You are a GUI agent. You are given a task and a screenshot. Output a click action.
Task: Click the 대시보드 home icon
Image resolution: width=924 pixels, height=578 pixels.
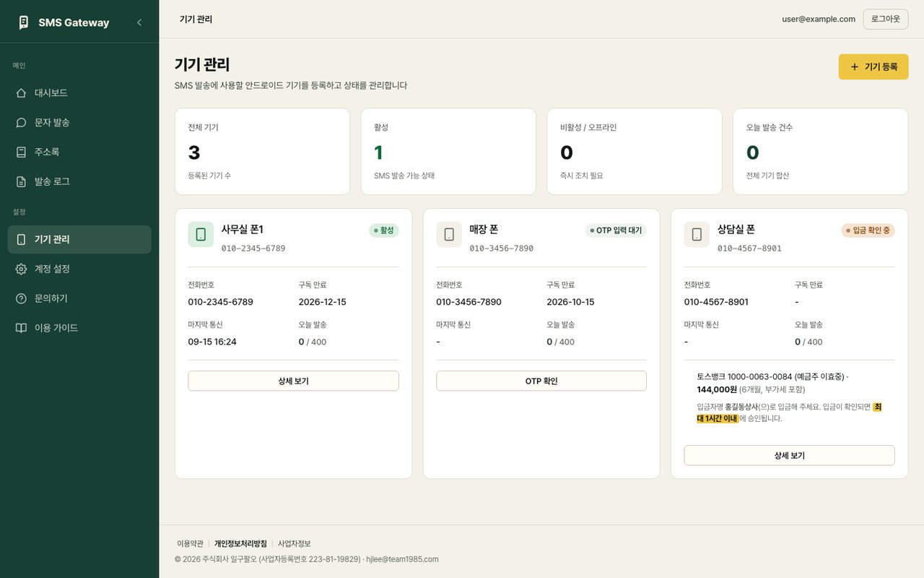[x=21, y=93]
